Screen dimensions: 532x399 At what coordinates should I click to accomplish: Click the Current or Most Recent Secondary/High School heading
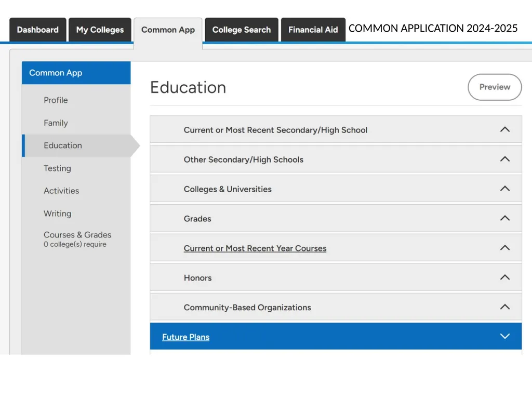[x=275, y=130]
